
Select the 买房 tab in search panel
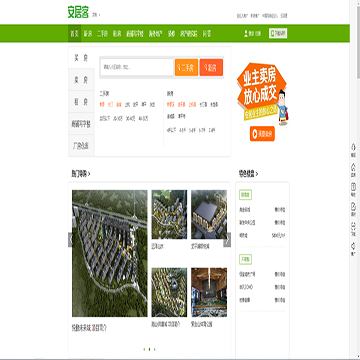(x=81, y=58)
